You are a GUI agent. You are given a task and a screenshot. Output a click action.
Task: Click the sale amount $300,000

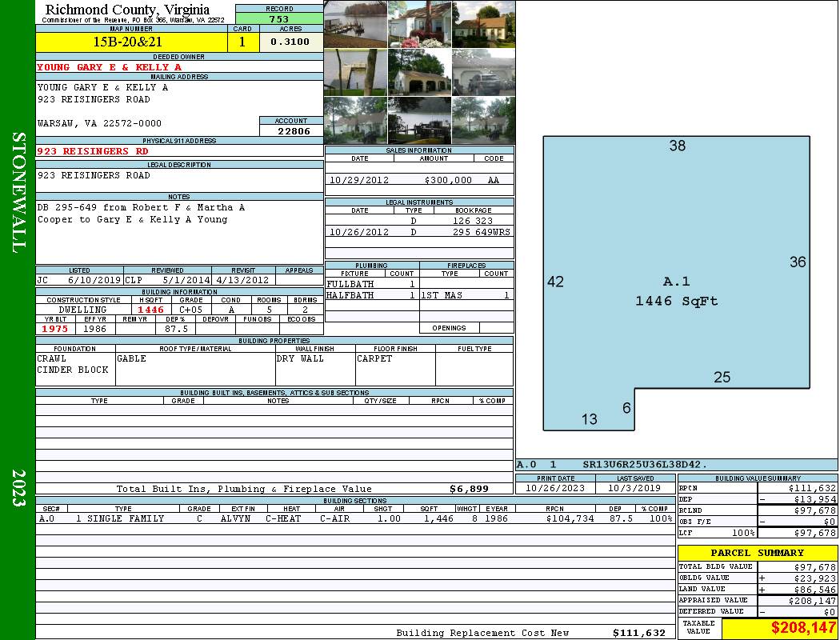pyautogui.click(x=448, y=180)
